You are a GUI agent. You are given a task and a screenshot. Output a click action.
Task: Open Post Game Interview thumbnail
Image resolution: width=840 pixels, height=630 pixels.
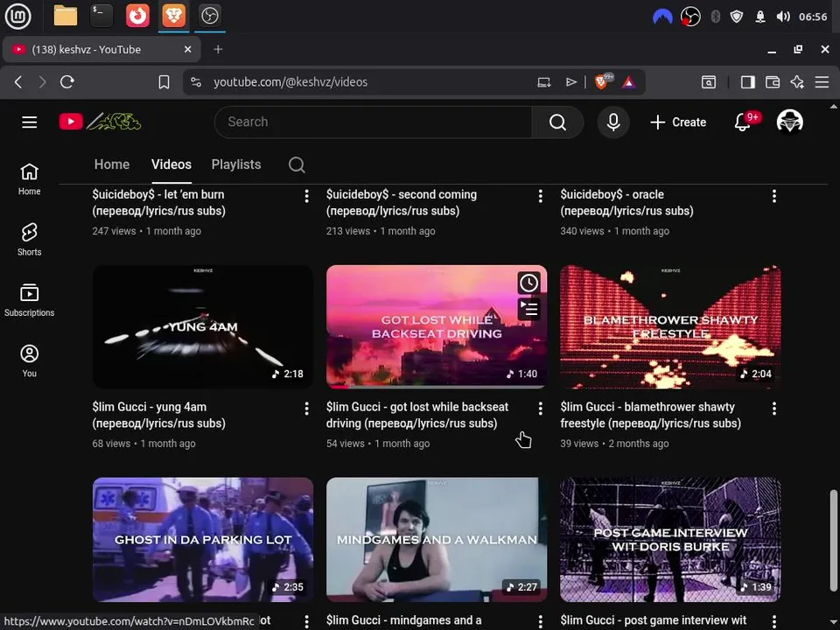[x=670, y=540]
